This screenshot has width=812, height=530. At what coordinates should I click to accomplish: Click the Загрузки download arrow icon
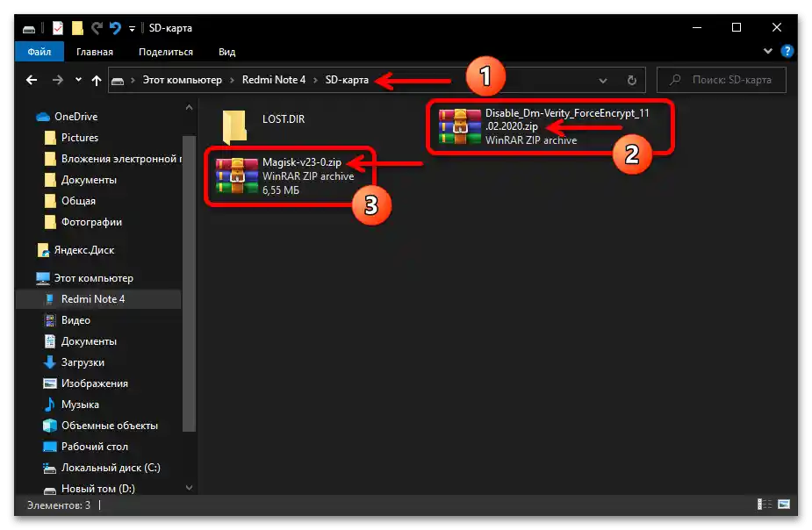(x=50, y=362)
